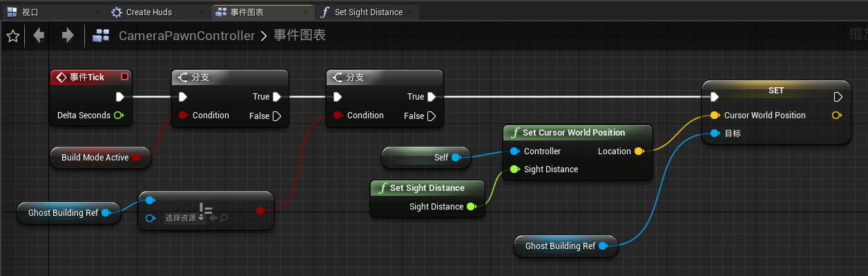Image resolution: width=868 pixels, height=276 pixels.
Task: Click Build Mode Active red output pin
Action: (137, 158)
